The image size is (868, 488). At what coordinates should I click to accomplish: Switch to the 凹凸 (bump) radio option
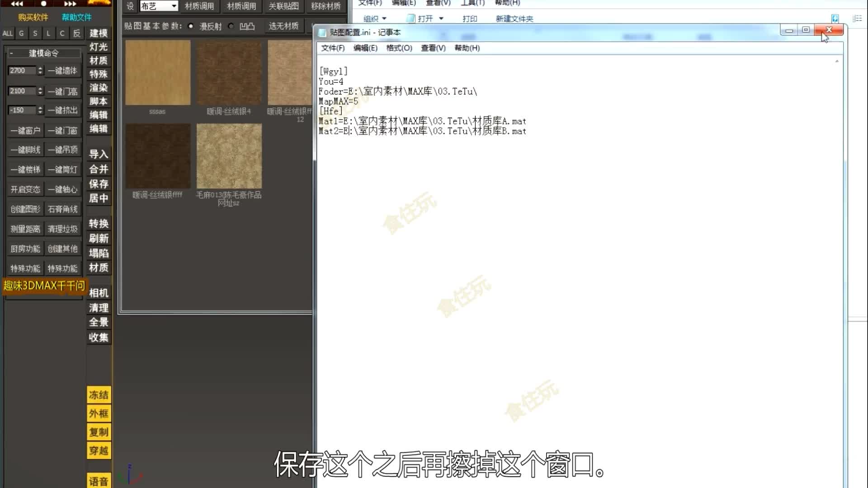tap(231, 26)
